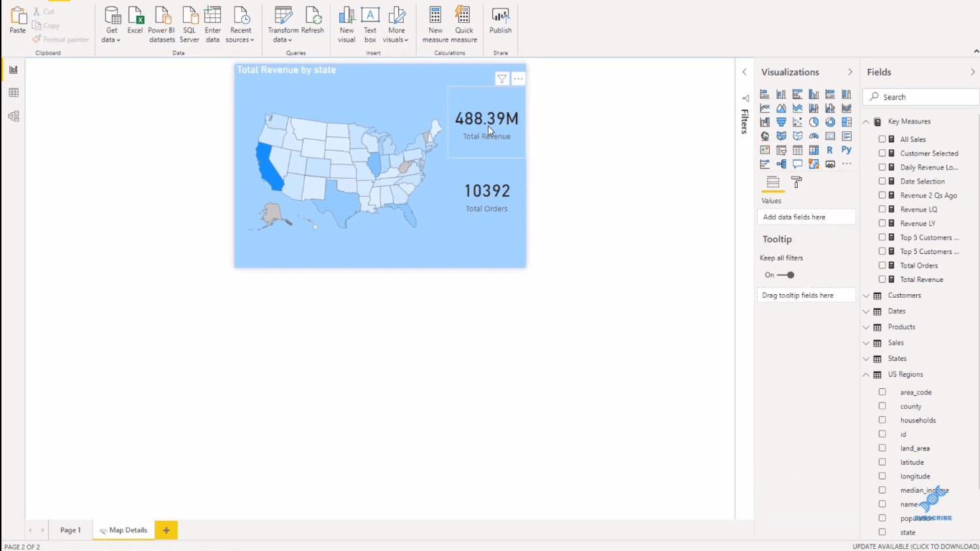This screenshot has width=980, height=551.
Task: Select the gauge visual
Action: tap(814, 136)
